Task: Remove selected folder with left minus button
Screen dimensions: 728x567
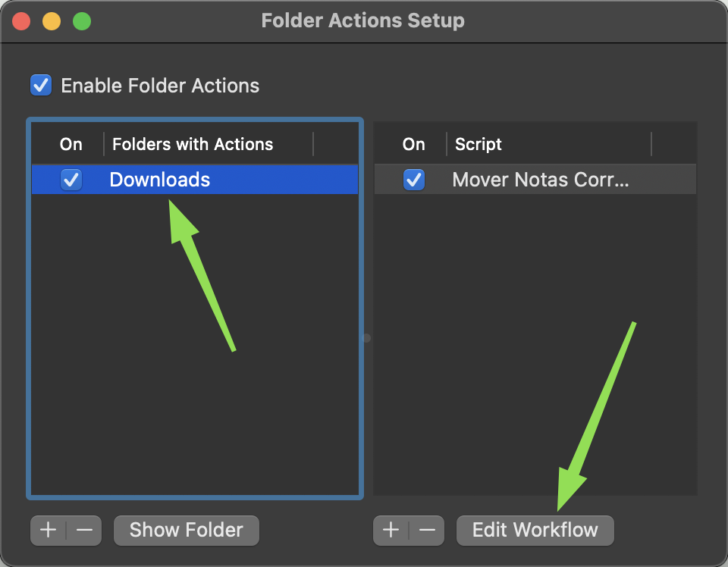Action: tap(84, 530)
